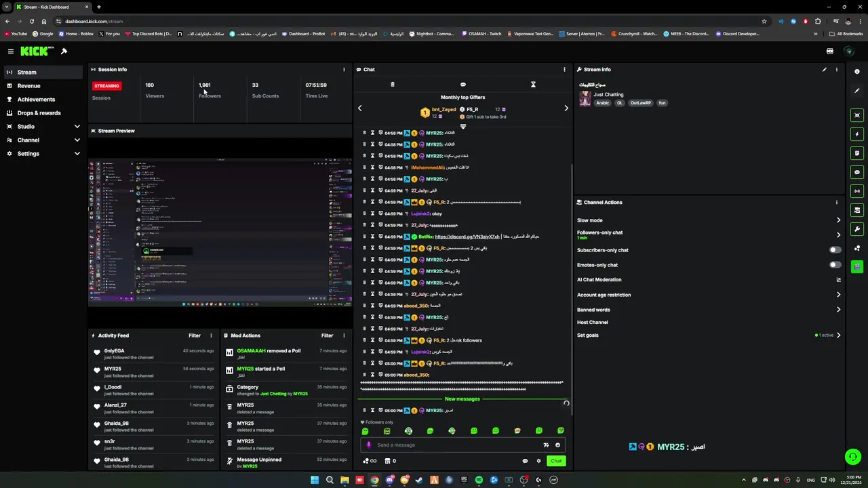The height and width of the screenshot is (488, 868).
Task: Open Account age restriction options arrow
Action: 838,295
